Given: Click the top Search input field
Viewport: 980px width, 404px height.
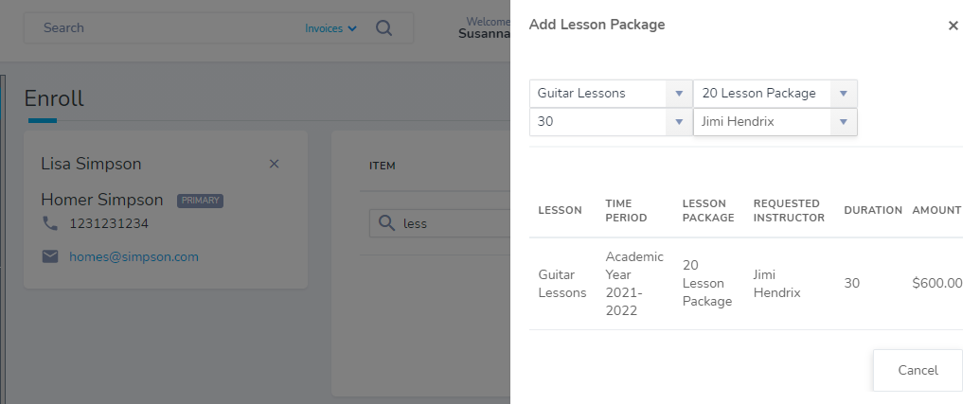Looking at the screenshot, I should pos(163,28).
